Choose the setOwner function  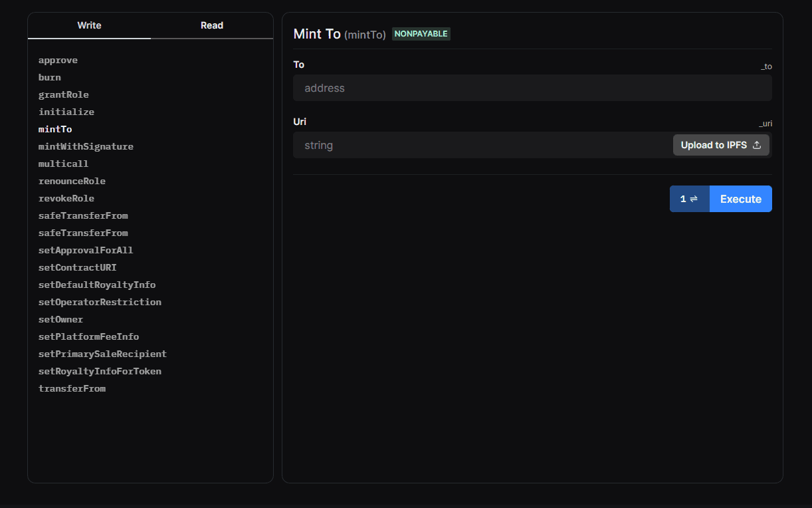click(61, 319)
